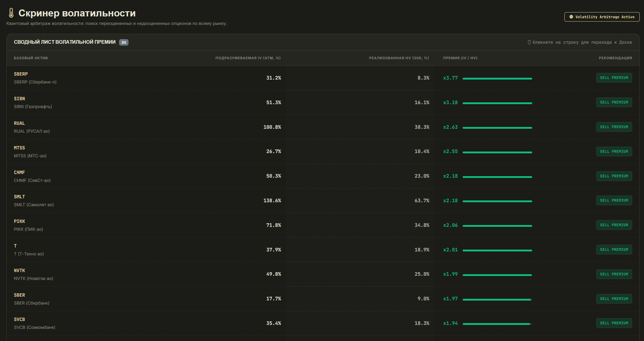Click the 31.2% implied IV value
Image resolution: width=644 pixels, height=341 pixels.
tap(274, 78)
